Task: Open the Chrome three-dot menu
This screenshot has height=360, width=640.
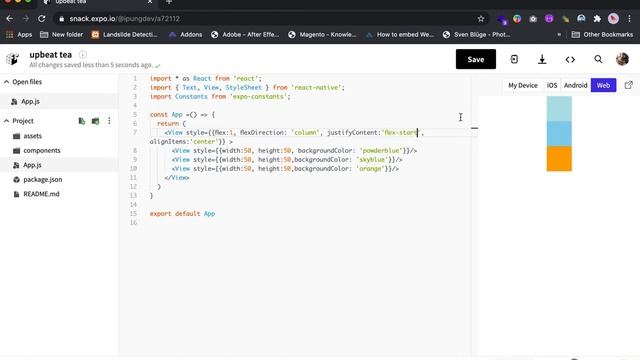Action: tap(629, 19)
